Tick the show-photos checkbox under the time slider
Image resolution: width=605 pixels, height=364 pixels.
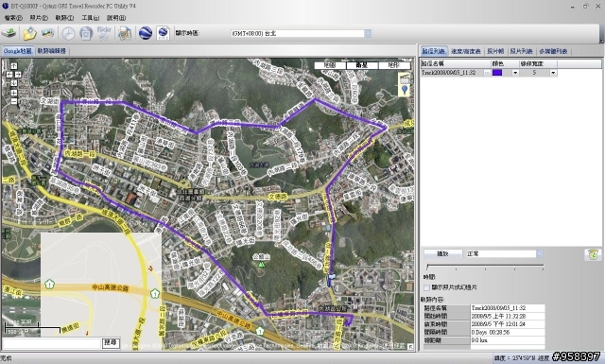coord(426,287)
